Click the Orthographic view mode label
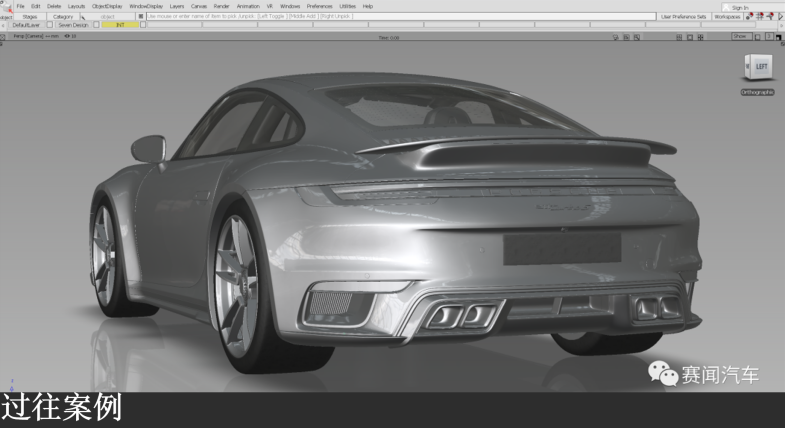The height and width of the screenshot is (428, 785). [x=757, y=92]
